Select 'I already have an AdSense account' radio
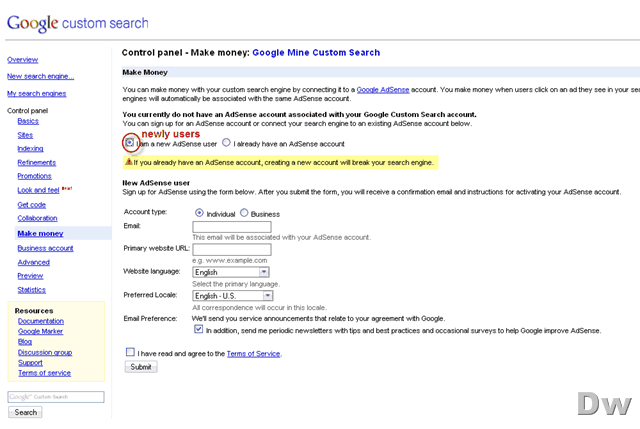 click(x=226, y=142)
